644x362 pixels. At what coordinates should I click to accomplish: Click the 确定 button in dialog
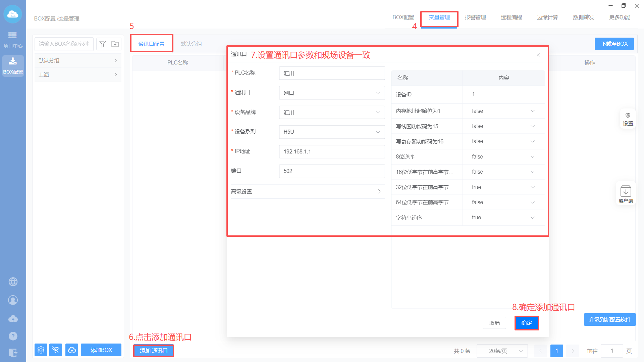coord(526,323)
